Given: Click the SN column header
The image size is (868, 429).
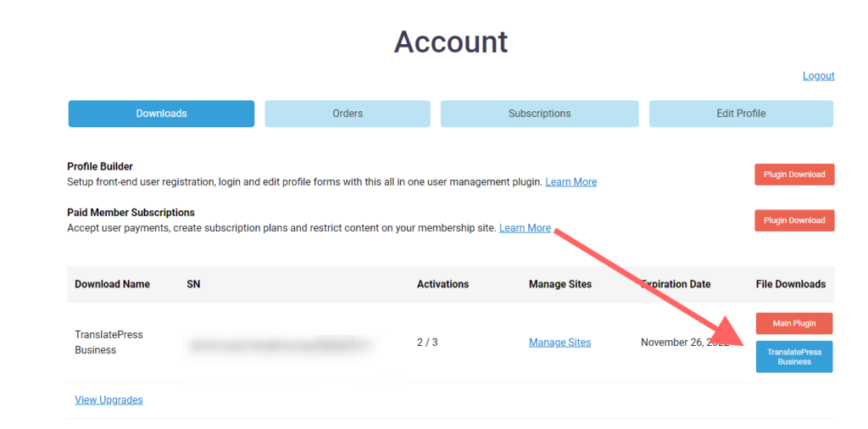Looking at the screenshot, I should pos(194,284).
